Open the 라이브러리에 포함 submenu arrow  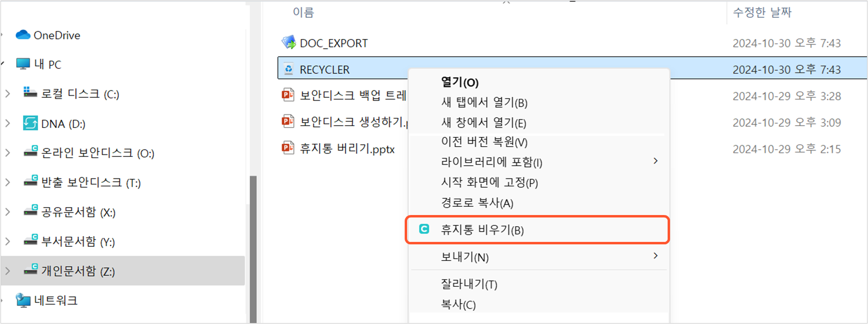(x=655, y=161)
